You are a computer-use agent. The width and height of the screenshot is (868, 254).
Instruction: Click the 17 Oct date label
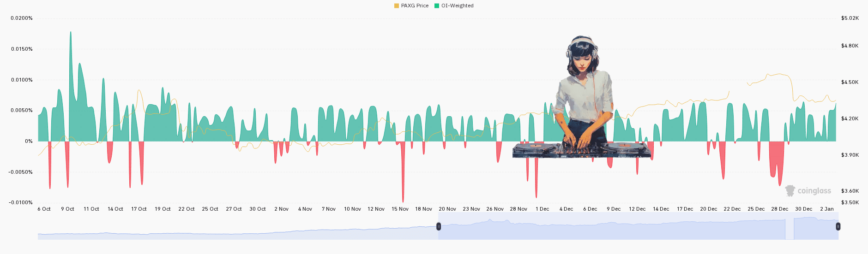click(139, 209)
